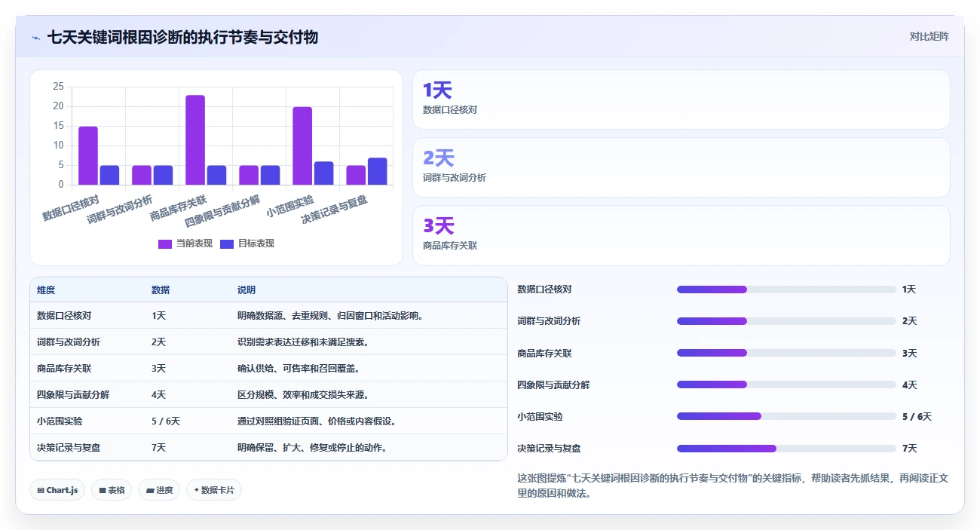The width and height of the screenshot is (980, 530).
Task: Click description 明确数据源、去重规则、归因窗口和活动影响。
Action: point(330,316)
